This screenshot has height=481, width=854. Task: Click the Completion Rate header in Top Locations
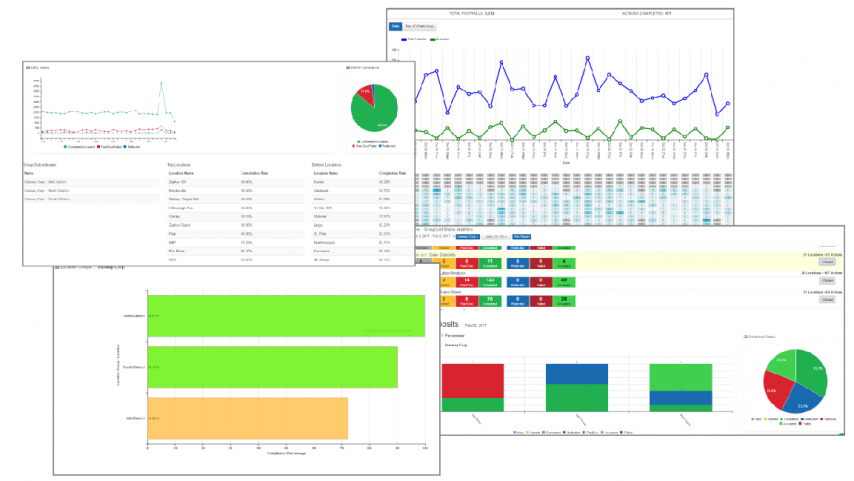point(254,173)
